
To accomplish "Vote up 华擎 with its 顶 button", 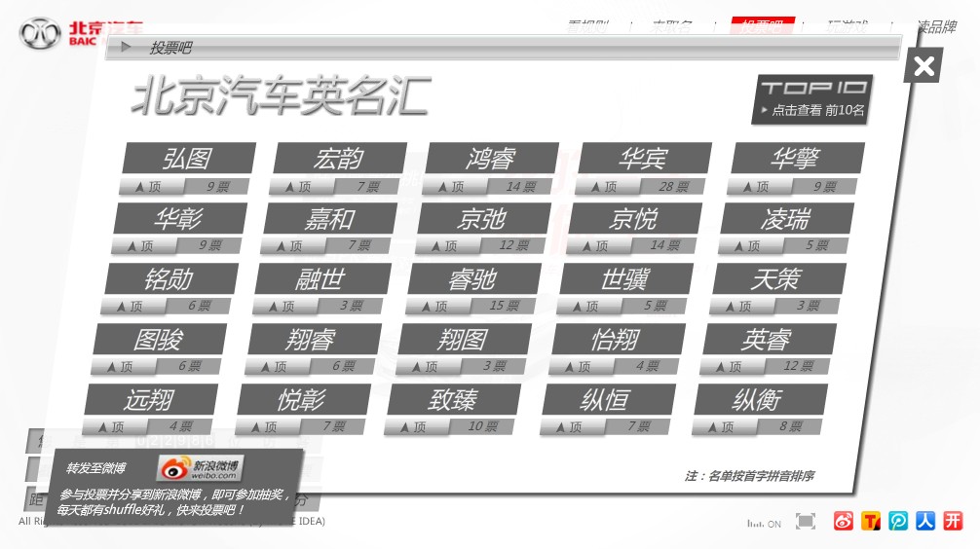I will tap(759, 186).
